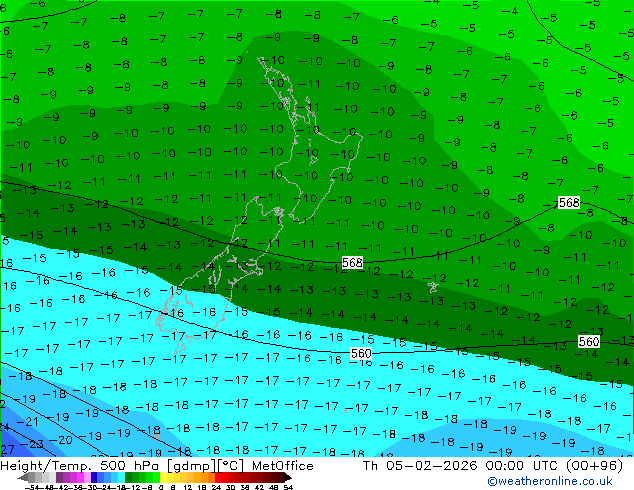Screen dimensions: 634x490
Task: Click the -27 temperature value in the bottom-left corner
Action: tap(7, 450)
